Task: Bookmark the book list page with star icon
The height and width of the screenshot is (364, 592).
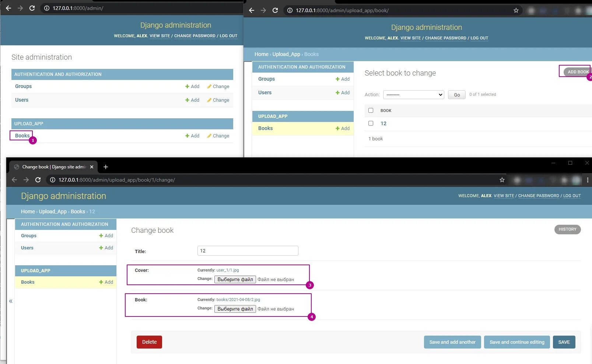Action: [x=516, y=10]
